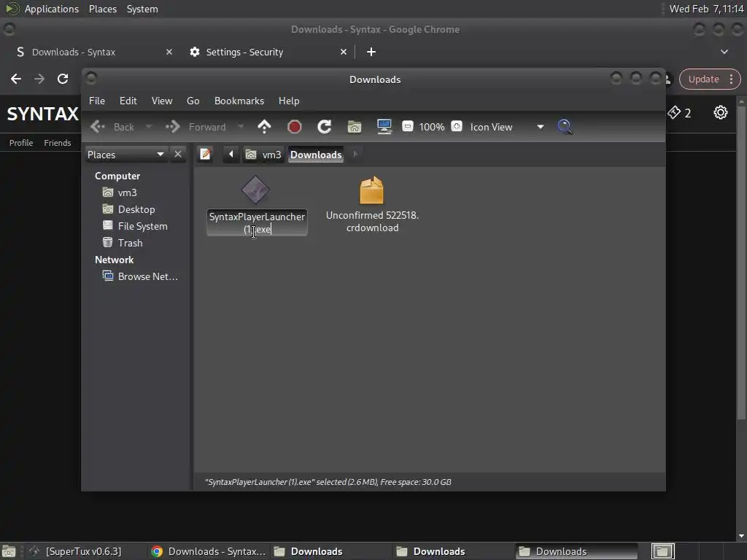
Task: Open Profile link on Syntax page
Action: point(21,142)
